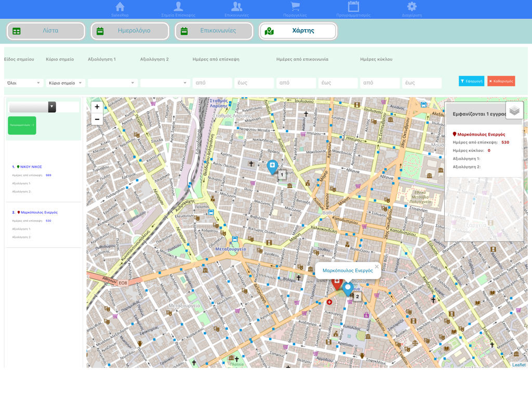The height and width of the screenshot is (399, 532).
Task: Zoom in using the plus map control
Action: [97, 107]
